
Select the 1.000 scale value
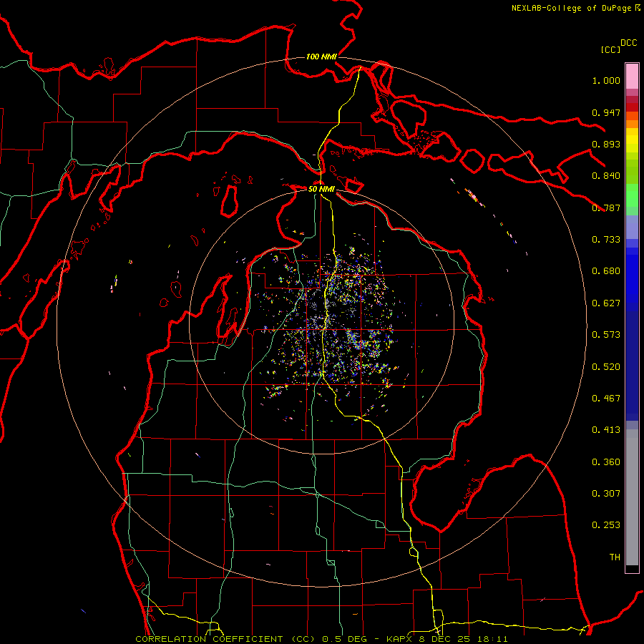(x=606, y=80)
